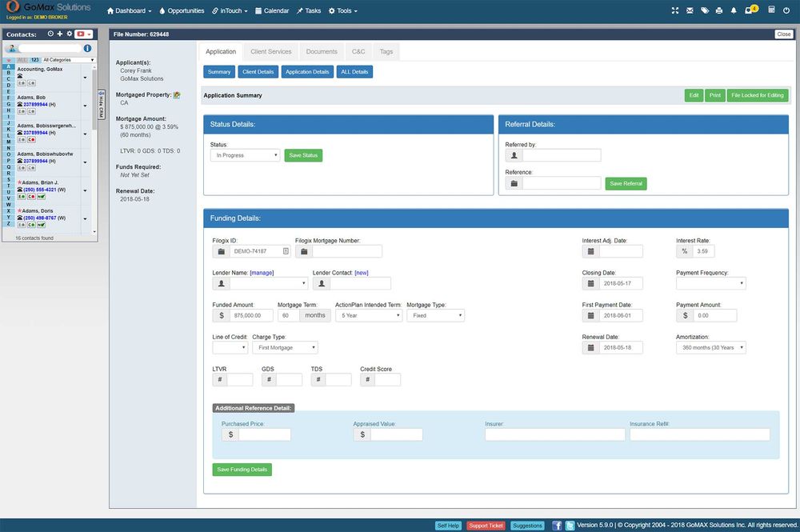Click the plus icon to add contact
The width and height of the screenshot is (800, 532).
coord(60,34)
